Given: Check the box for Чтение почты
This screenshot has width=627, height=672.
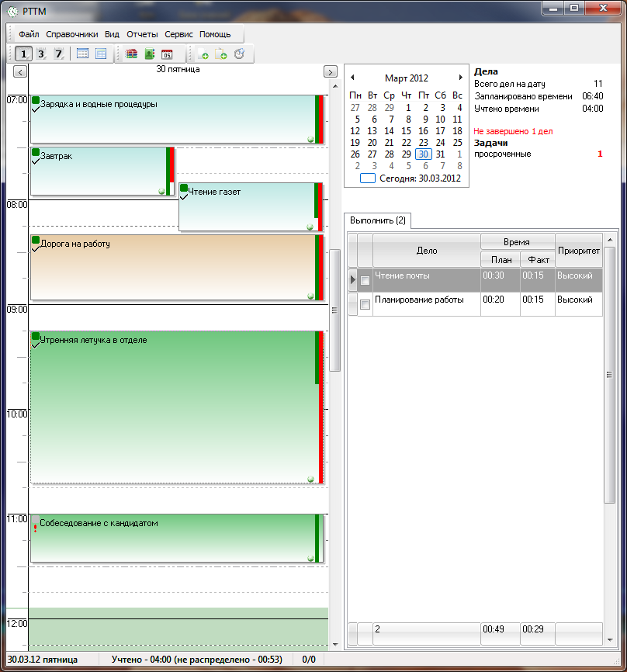Looking at the screenshot, I should 365,281.
